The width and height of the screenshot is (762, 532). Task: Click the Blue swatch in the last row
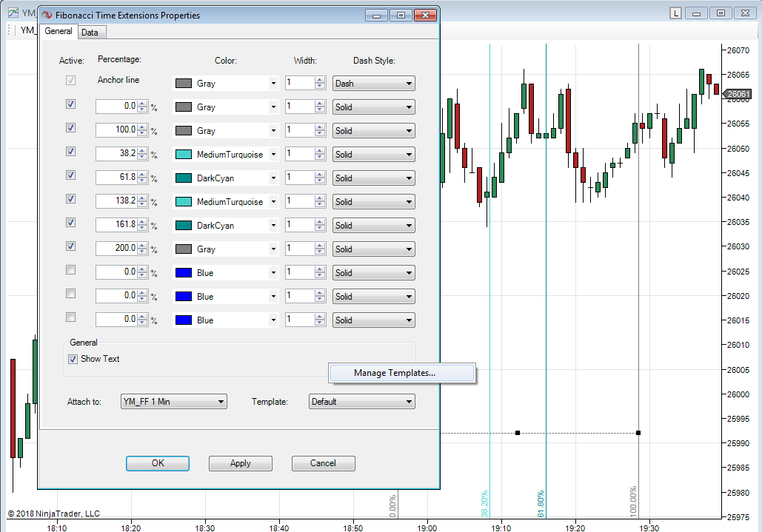pyautogui.click(x=183, y=320)
